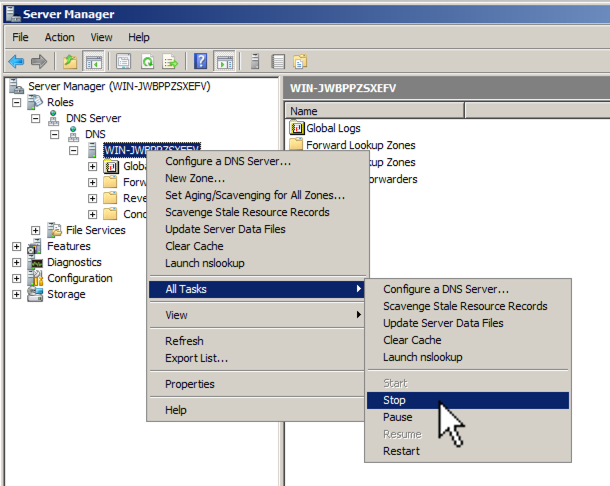Image resolution: width=610 pixels, height=486 pixels.
Task: Choose Launch nslookup in main context menu
Action: coord(257,263)
